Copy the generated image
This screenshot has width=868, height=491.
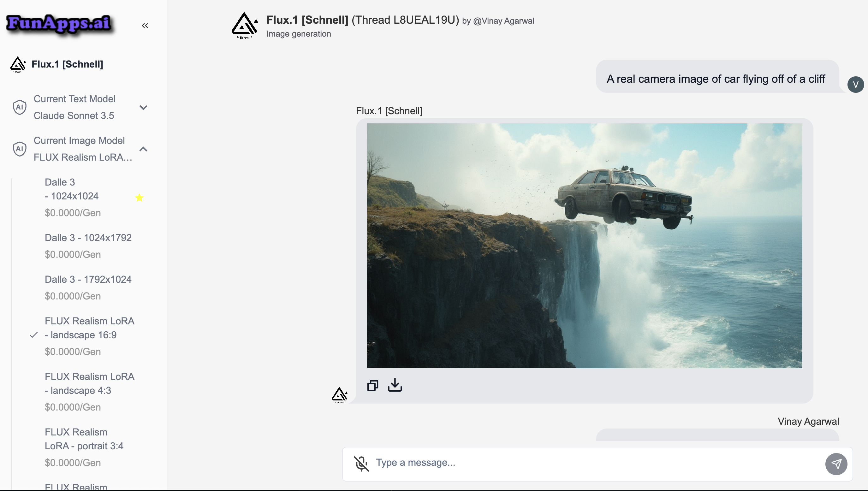[373, 386]
